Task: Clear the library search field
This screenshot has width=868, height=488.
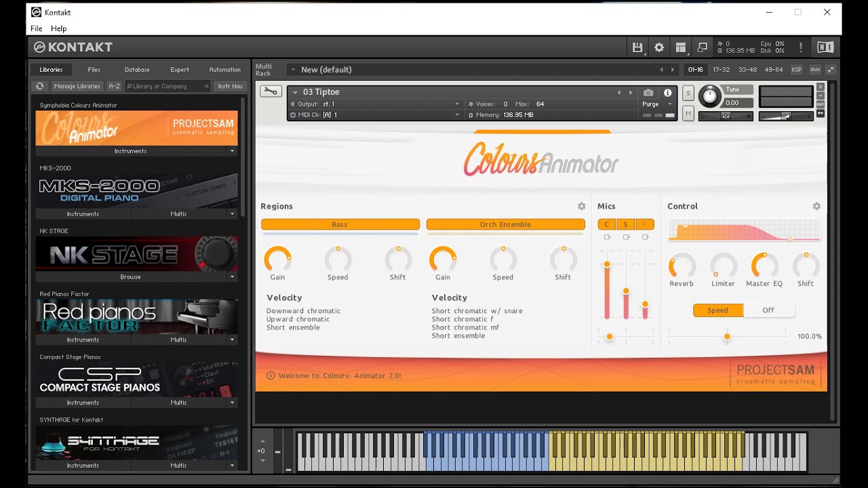Action: tap(206, 86)
